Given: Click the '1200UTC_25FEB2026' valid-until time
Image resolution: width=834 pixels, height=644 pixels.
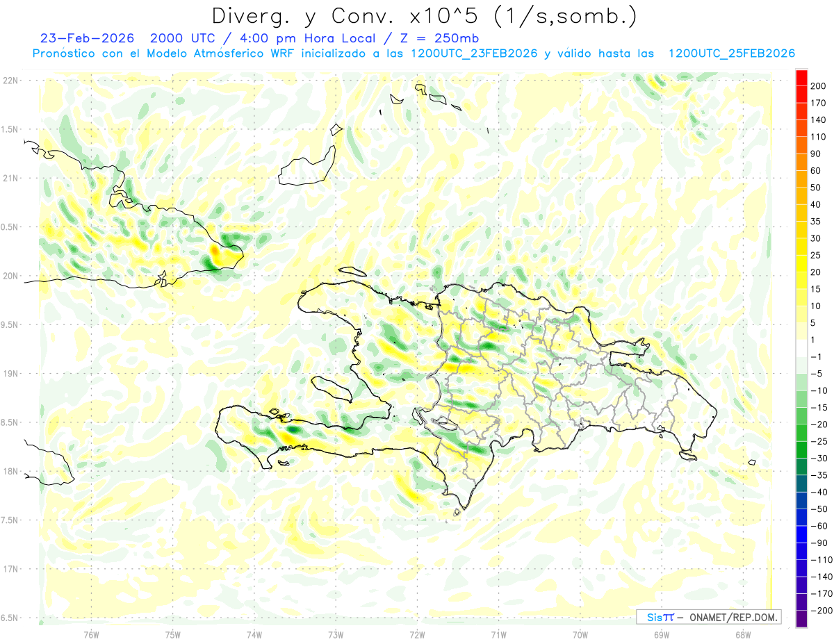Looking at the screenshot, I should click(x=731, y=53).
